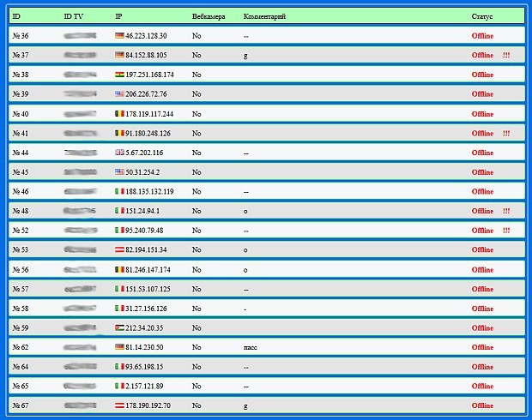This screenshot has width=532, height=420.
Task: Click the Italian flag beside 95.240.79.48
Action: click(119, 231)
